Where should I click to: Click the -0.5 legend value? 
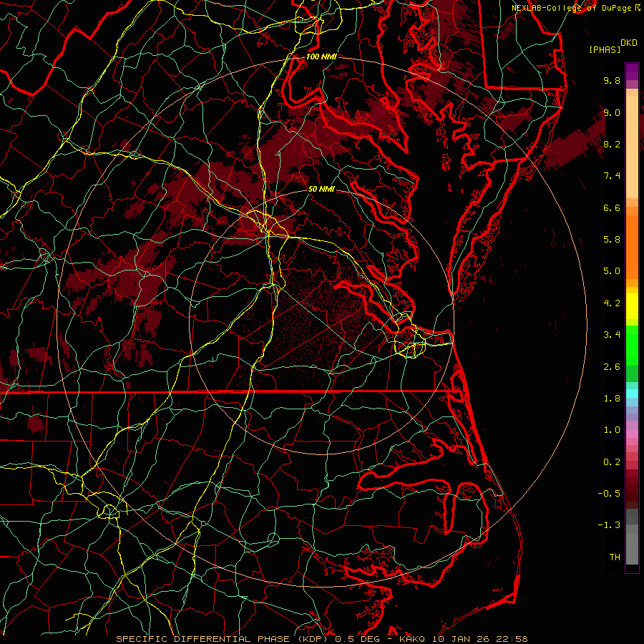(x=609, y=494)
